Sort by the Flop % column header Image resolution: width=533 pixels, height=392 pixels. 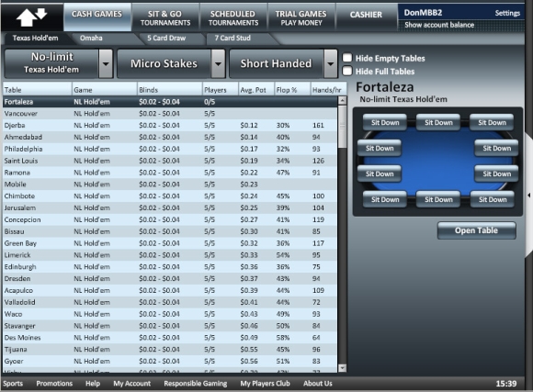(x=292, y=90)
